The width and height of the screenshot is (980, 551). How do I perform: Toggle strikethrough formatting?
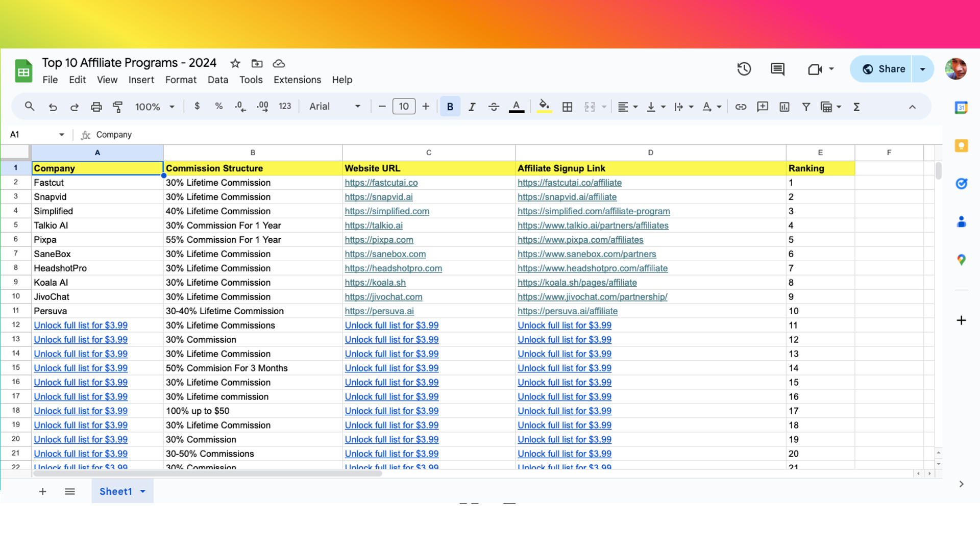click(x=494, y=107)
